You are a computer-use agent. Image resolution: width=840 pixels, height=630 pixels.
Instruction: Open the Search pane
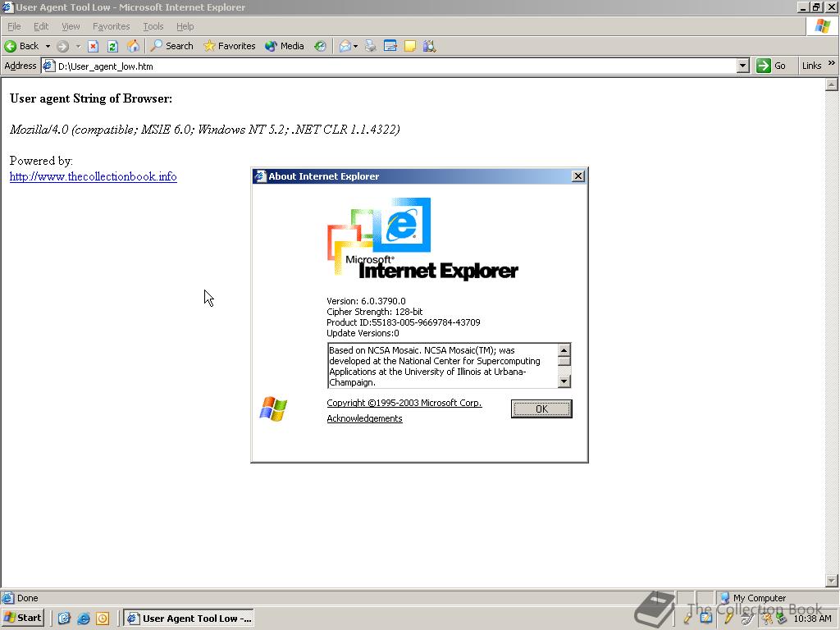172,46
